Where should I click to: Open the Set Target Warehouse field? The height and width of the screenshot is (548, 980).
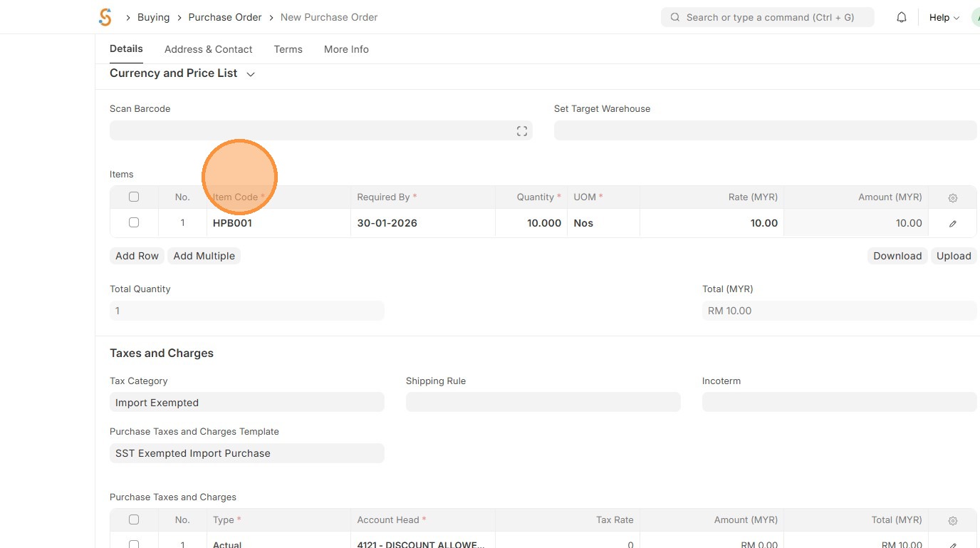tap(766, 130)
